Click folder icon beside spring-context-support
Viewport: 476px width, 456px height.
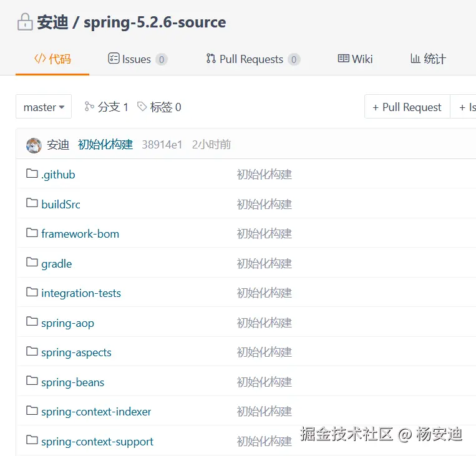tap(32, 440)
